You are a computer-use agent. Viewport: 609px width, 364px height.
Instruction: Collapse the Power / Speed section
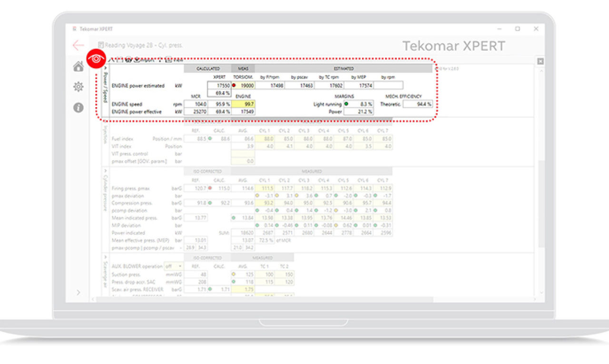pos(105,68)
